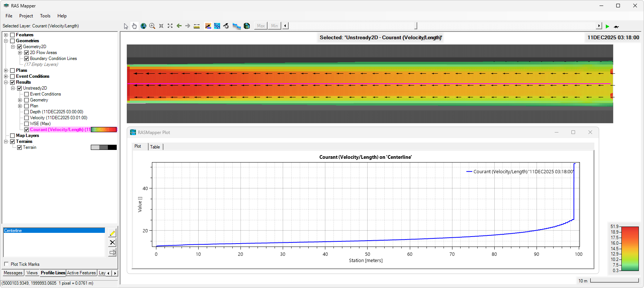Open the Project menu
644x288 pixels.
pyautogui.click(x=26, y=16)
